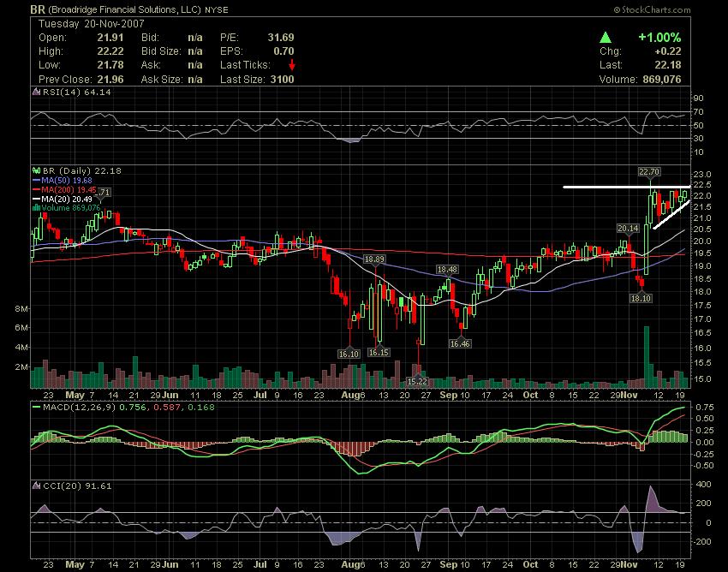
Task: Click the green bar icon before Volume legend
Action: (36, 208)
